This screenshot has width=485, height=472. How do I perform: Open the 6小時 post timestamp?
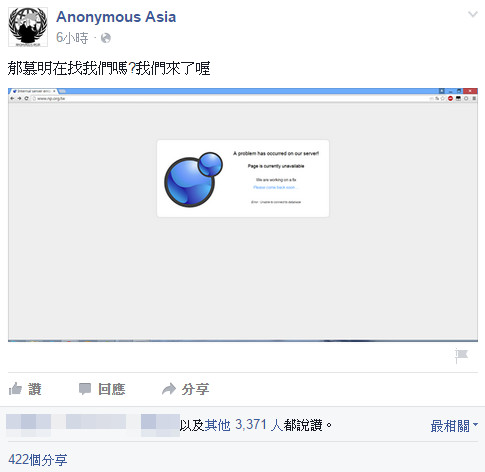point(72,38)
